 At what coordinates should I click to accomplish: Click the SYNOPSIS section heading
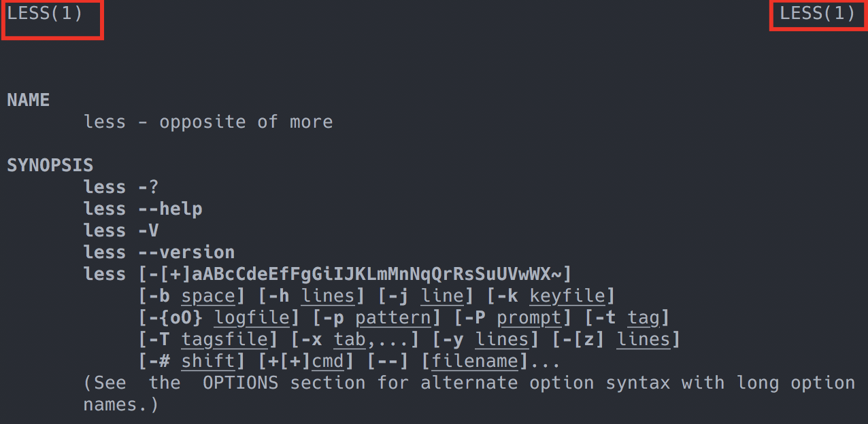[x=50, y=165]
